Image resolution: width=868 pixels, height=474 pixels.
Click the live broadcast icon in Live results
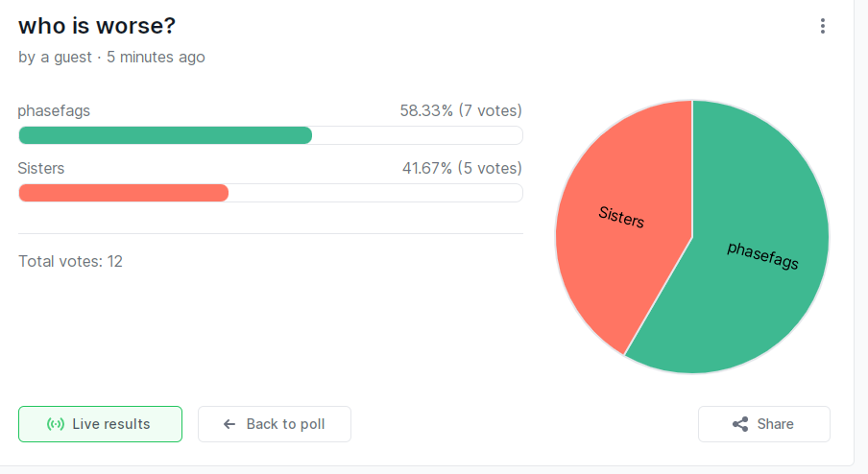click(x=56, y=424)
